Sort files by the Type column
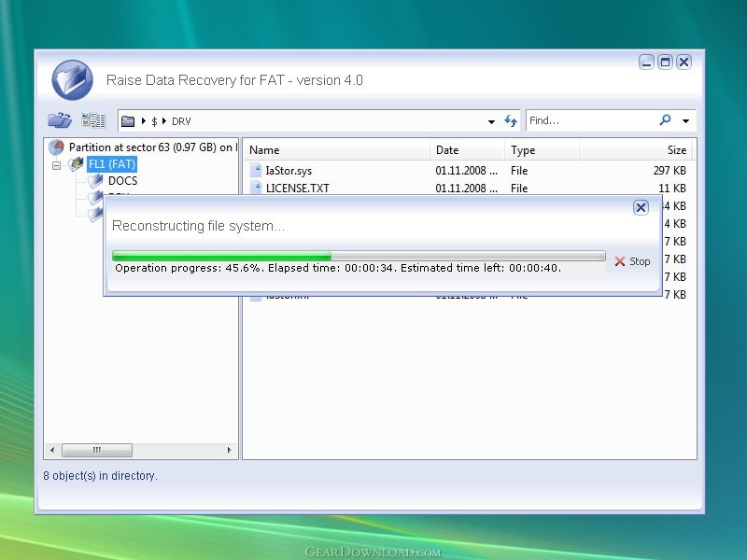The image size is (747, 560). pos(543,150)
